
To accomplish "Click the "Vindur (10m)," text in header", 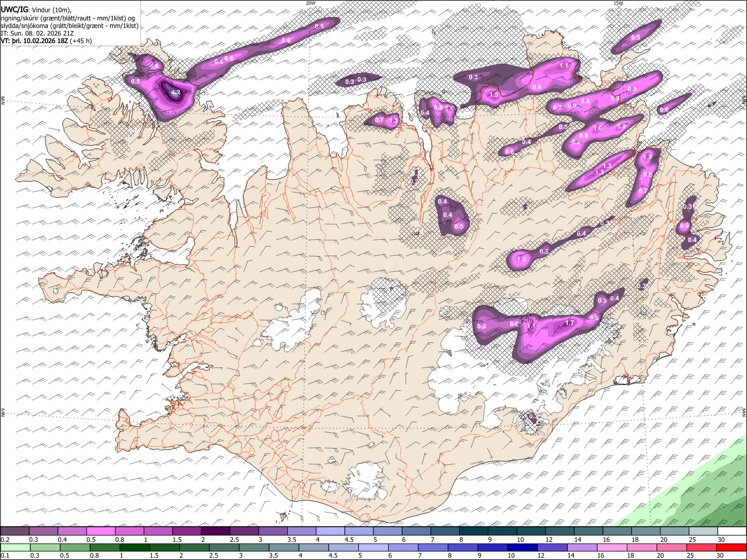I will pos(51,10).
